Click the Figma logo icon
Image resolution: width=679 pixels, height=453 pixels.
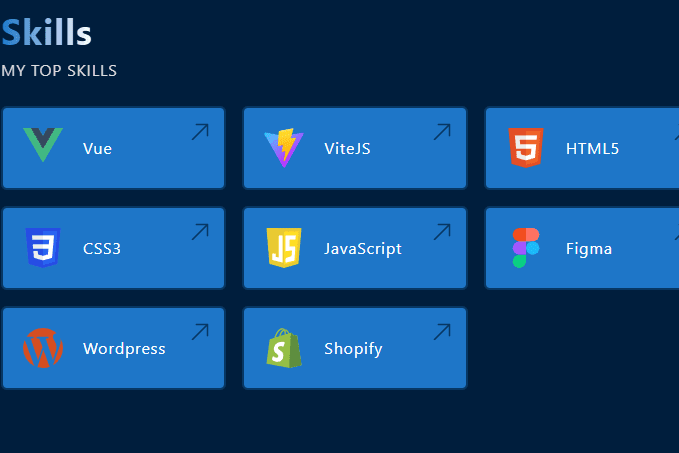point(526,248)
